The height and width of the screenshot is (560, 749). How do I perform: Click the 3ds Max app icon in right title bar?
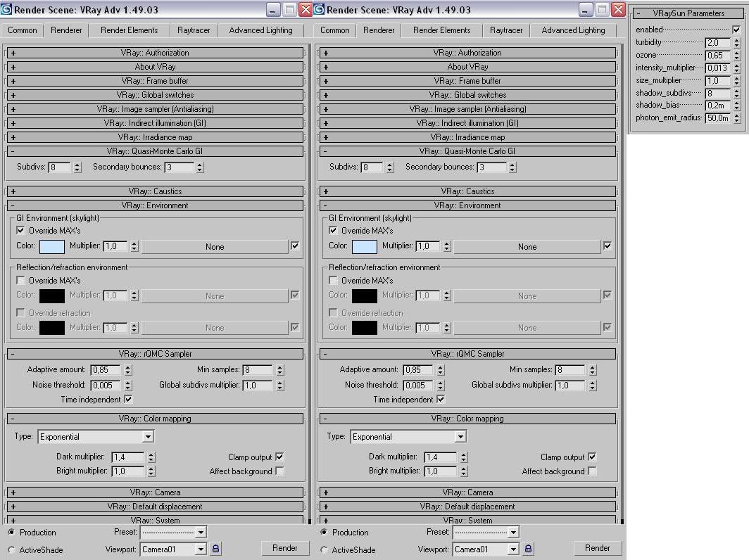tap(319, 9)
